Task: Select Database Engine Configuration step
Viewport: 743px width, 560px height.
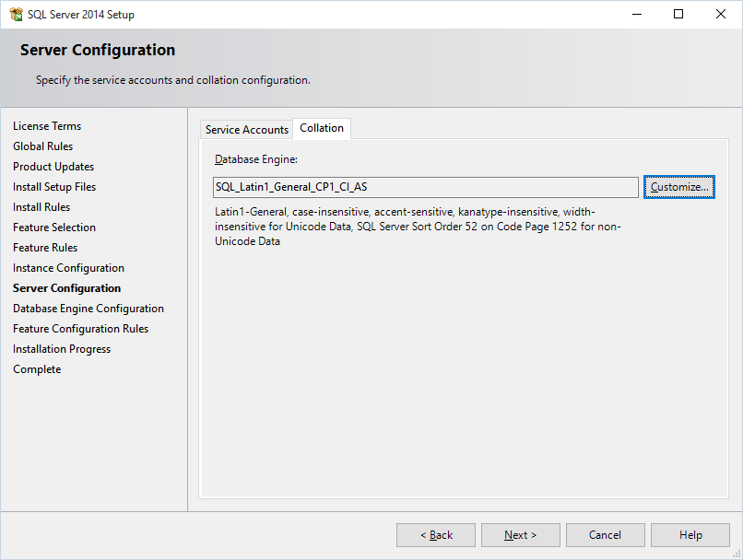Action: (88, 309)
